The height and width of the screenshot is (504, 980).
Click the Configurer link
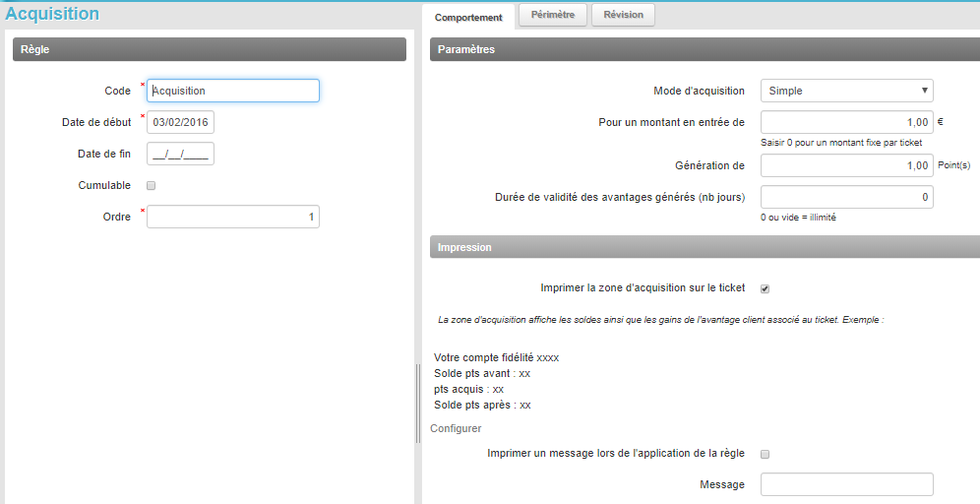[456, 428]
